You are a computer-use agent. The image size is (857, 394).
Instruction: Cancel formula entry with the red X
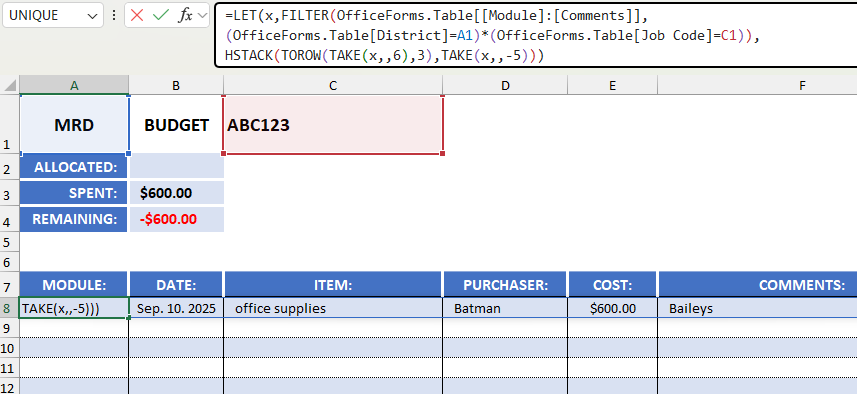point(137,15)
